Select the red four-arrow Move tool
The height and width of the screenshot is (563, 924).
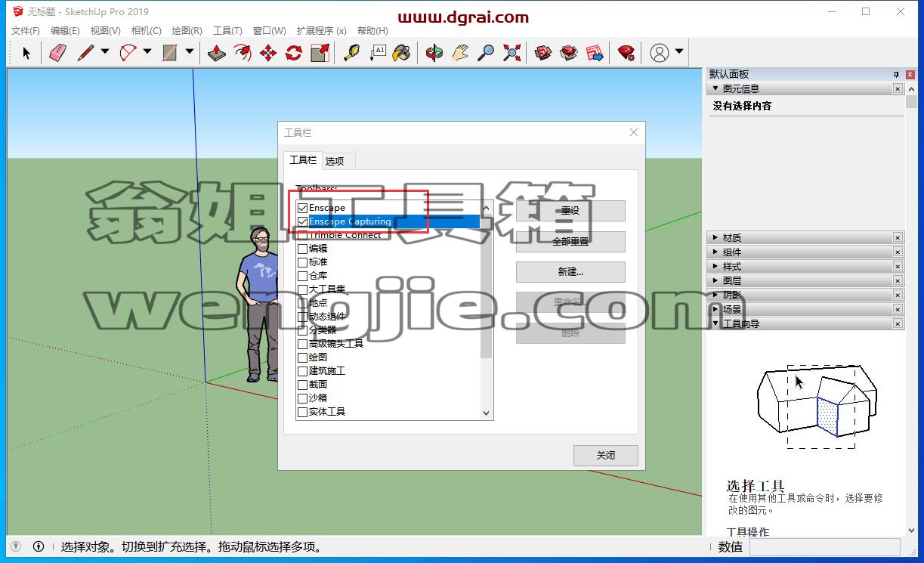(268, 53)
